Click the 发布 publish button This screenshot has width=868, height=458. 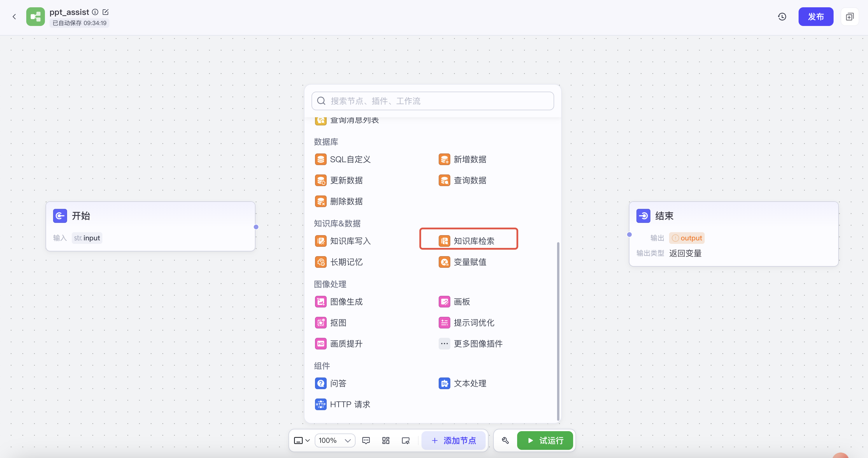815,17
